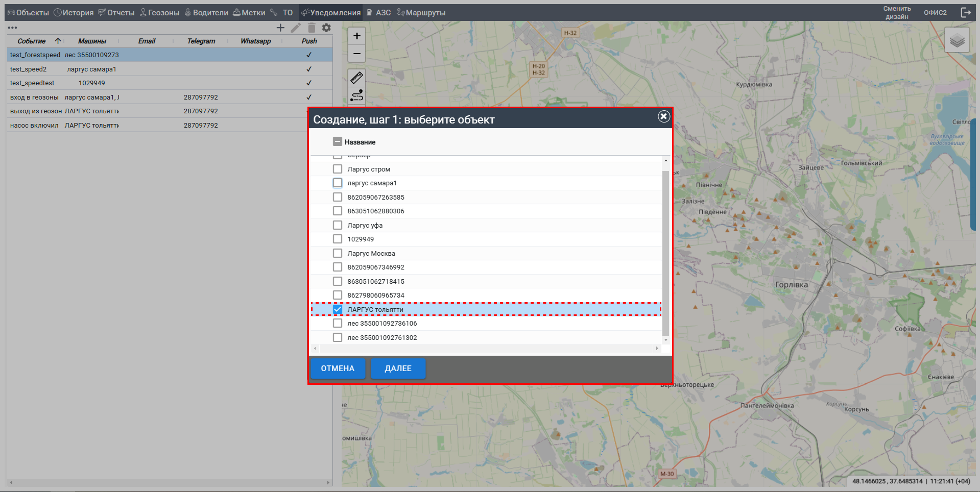
Task: Select the map ruler measurement tool
Action: coord(356,78)
